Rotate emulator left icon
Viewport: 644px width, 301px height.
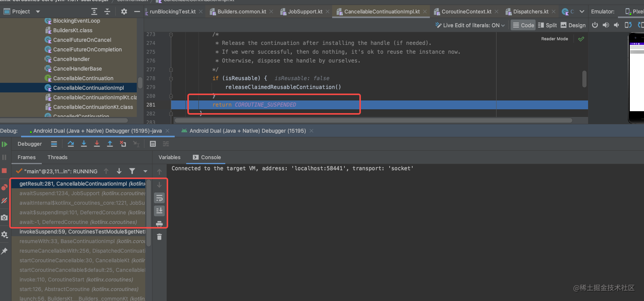click(x=628, y=25)
